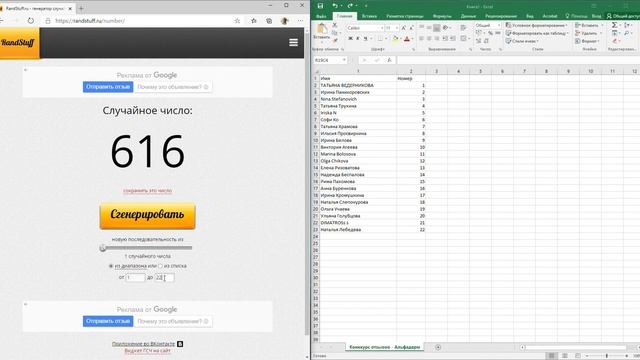This screenshot has width=640, height=360.
Task: Open the browser profile avatar
Action: 284,20
